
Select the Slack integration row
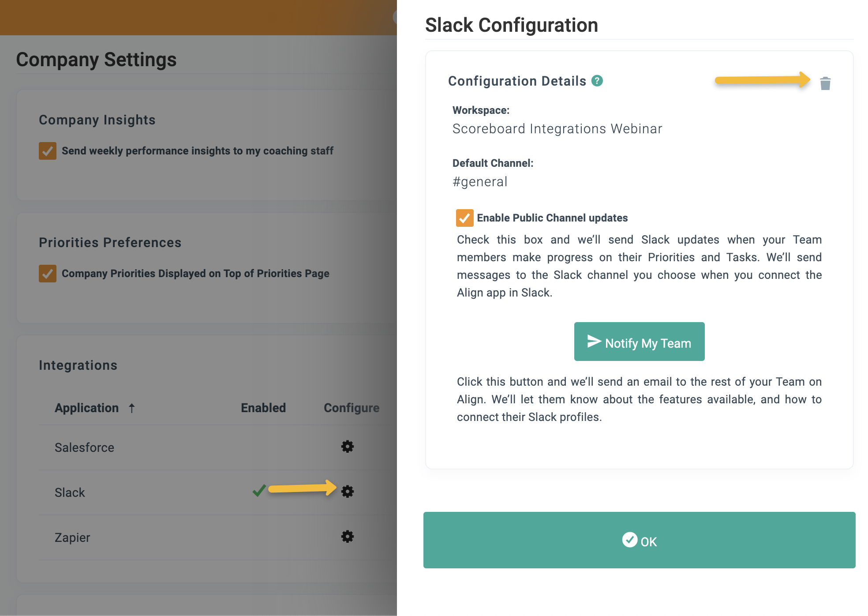[70, 492]
